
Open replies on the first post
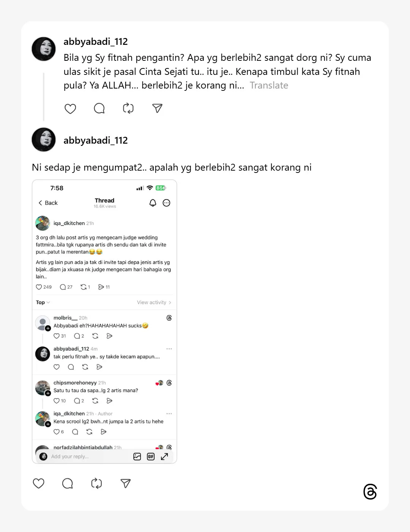pyautogui.click(x=99, y=109)
